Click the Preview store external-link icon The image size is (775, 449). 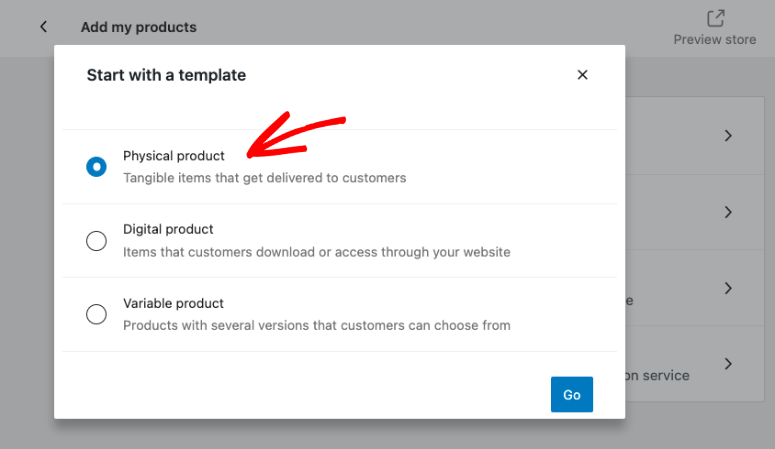pyautogui.click(x=715, y=18)
